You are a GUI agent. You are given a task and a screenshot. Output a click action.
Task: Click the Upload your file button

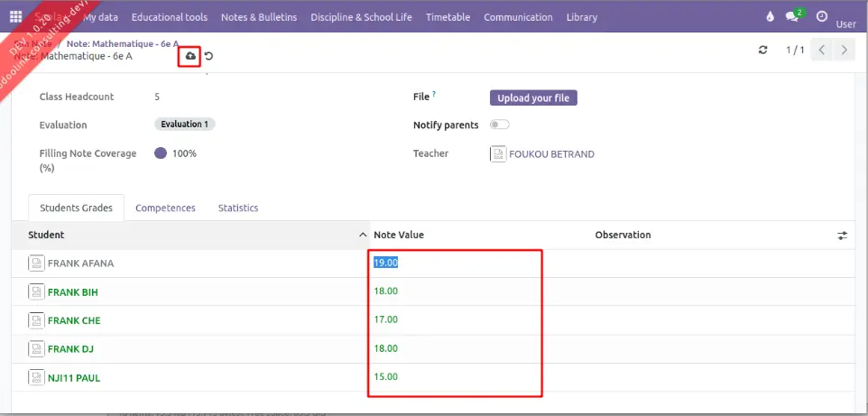click(x=533, y=97)
